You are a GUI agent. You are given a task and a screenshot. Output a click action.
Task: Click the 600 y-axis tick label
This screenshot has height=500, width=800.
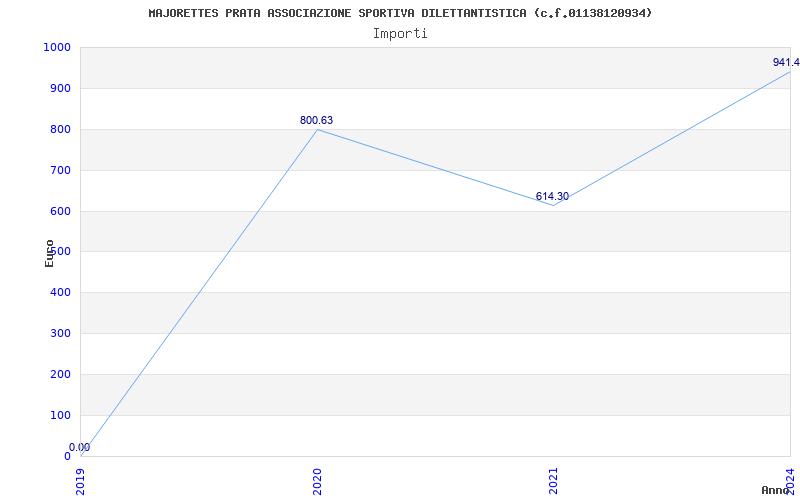coord(60,211)
